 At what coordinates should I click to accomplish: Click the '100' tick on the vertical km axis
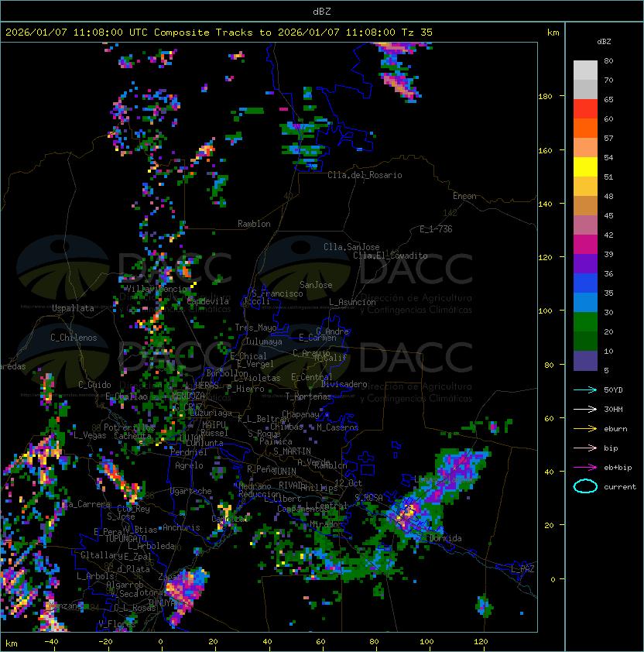tap(545, 311)
